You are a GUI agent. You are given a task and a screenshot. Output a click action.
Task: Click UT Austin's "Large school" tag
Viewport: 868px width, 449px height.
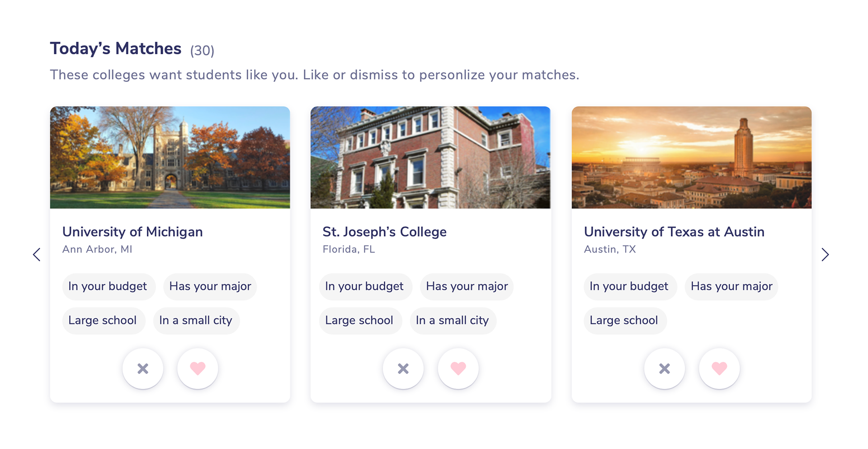coord(624,321)
